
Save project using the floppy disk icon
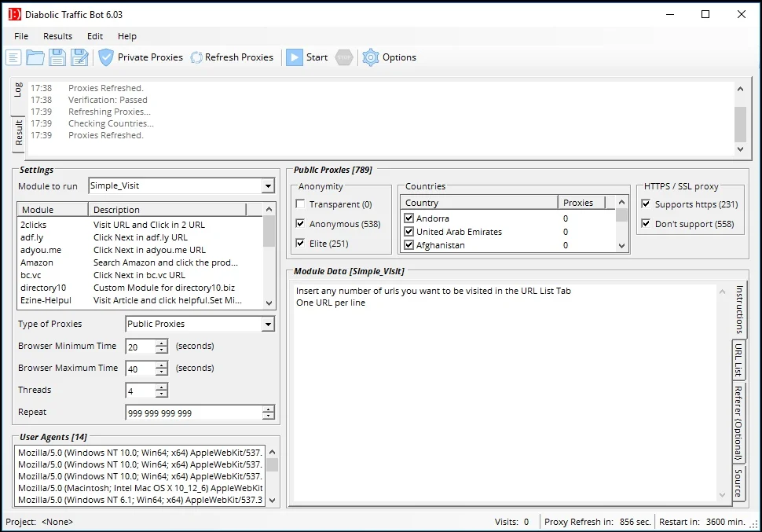click(57, 57)
